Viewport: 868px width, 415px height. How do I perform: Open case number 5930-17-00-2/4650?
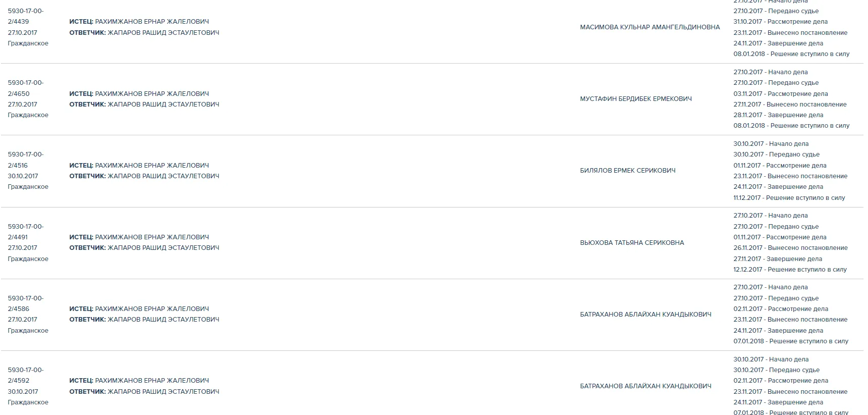pyautogui.click(x=26, y=88)
